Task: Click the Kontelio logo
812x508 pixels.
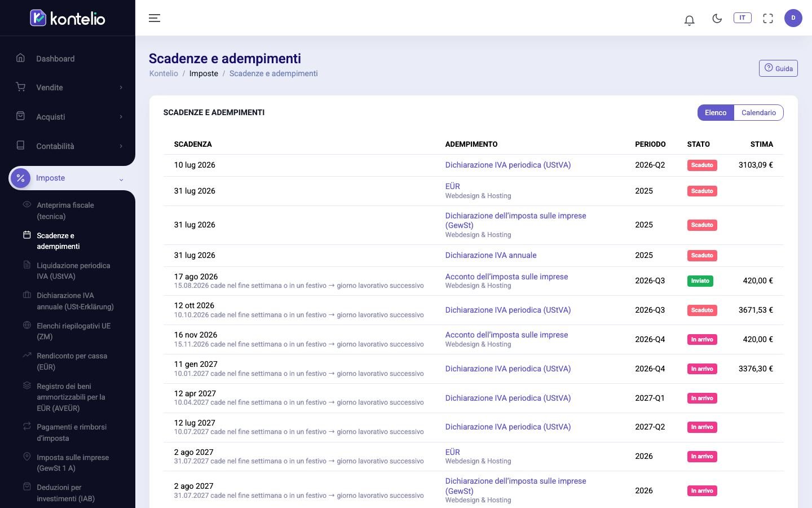Action: (68, 18)
